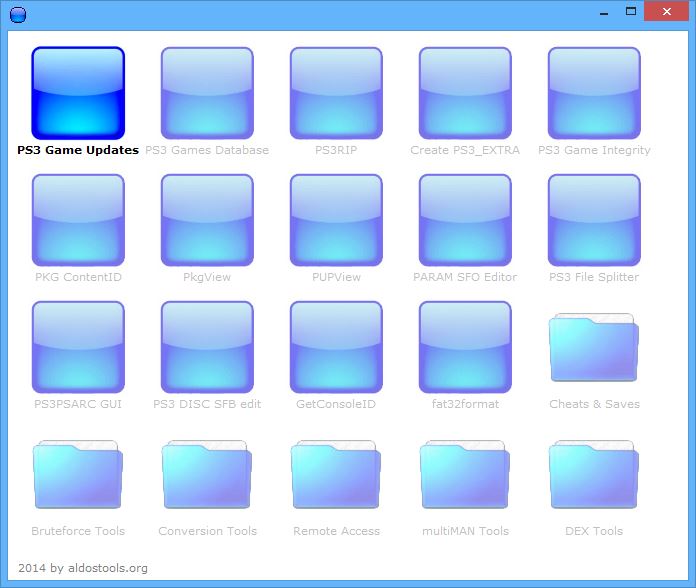Image resolution: width=696 pixels, height=588 pixels.
Task: Launch the PKG ContentID tile
Action: (78, 220)
